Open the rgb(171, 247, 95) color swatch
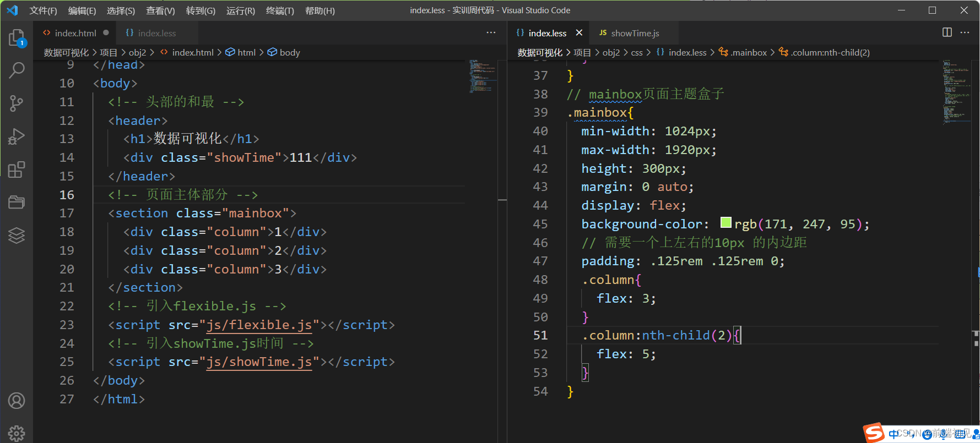Screen dimensions: 980x443 point(725,223)
